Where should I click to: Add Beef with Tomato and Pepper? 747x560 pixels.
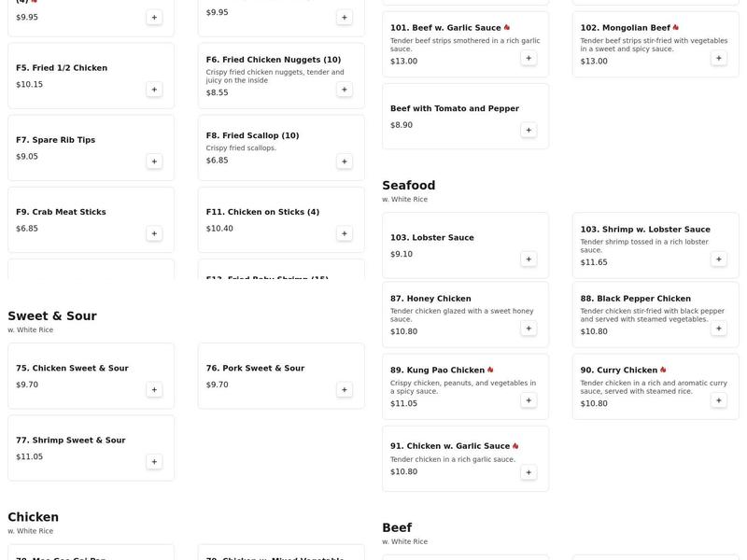pos(529,130)
